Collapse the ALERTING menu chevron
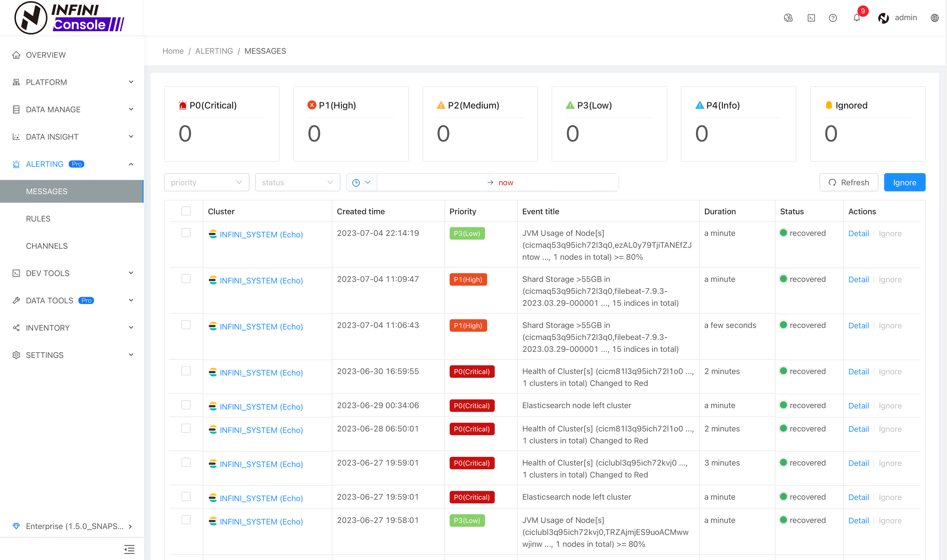Image resolution: width=947 pixels, height=560 pixels. [x=131, y=164]
